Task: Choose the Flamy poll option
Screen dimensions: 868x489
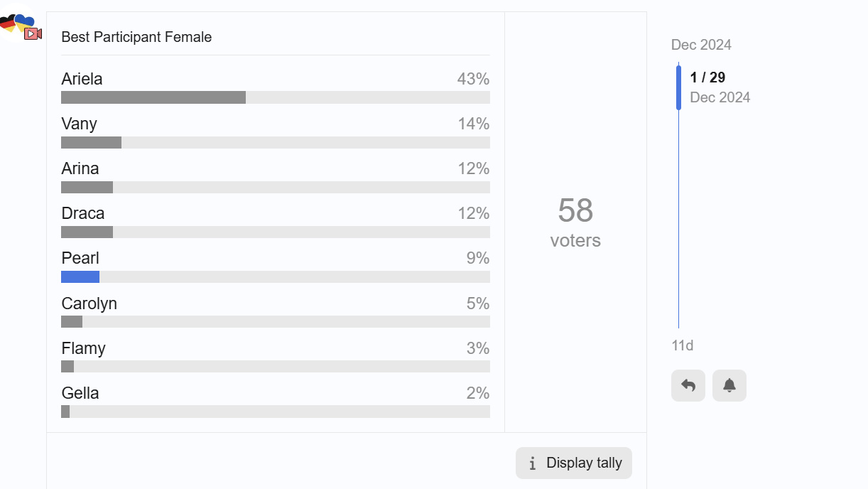Action: tap(276, 356)
